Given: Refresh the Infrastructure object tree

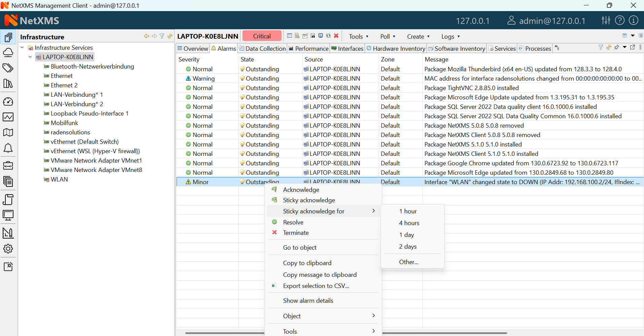Looking at the screenshot, I should (170, 36).
